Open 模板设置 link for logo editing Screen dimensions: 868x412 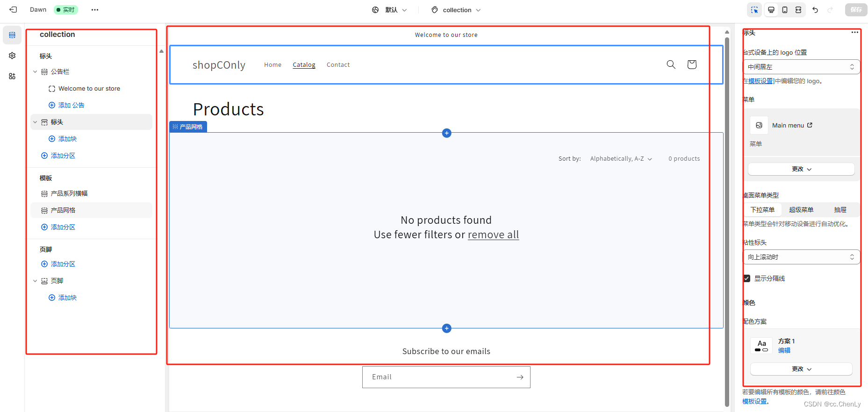pyautogui.click(x=760, y=81)
